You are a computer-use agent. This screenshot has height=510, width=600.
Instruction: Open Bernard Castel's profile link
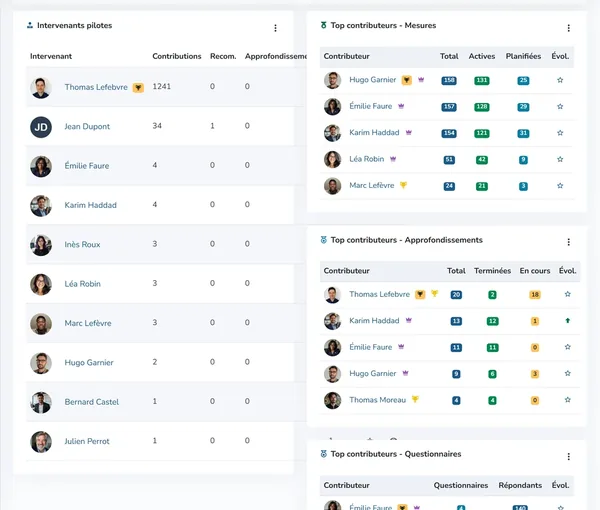coord(91,402)
